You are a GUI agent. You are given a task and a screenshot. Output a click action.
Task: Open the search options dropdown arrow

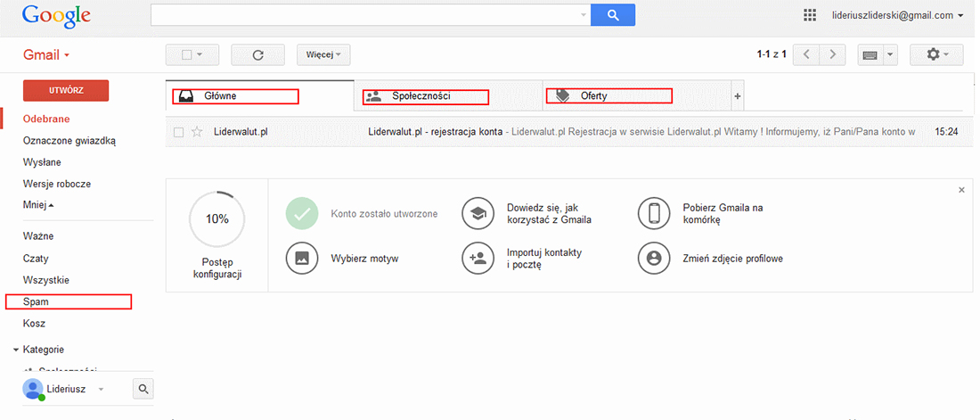(584, 15)
